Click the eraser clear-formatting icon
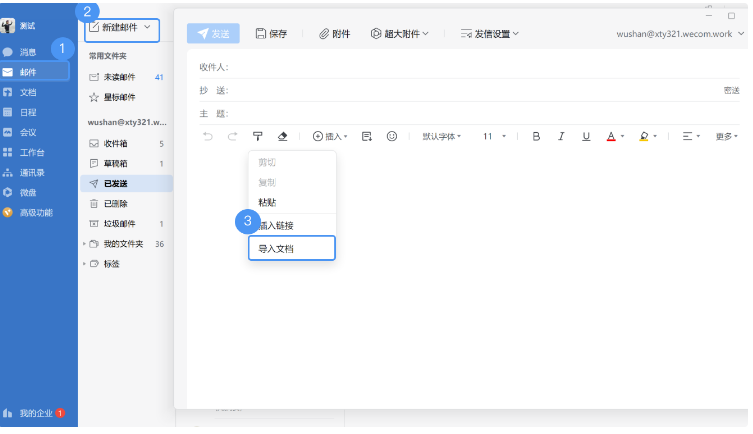Image resolution: width=753 pixels, height=434 pixels. pos(282,136)
